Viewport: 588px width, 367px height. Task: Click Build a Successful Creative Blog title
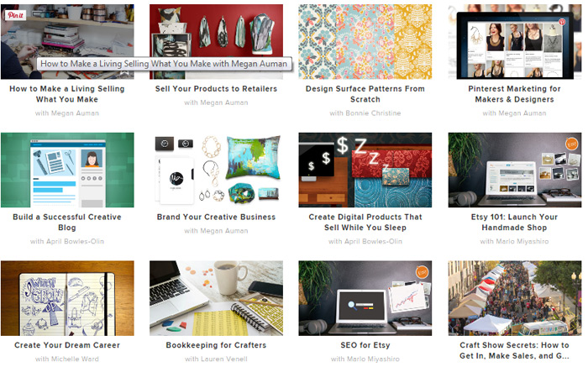67,223
